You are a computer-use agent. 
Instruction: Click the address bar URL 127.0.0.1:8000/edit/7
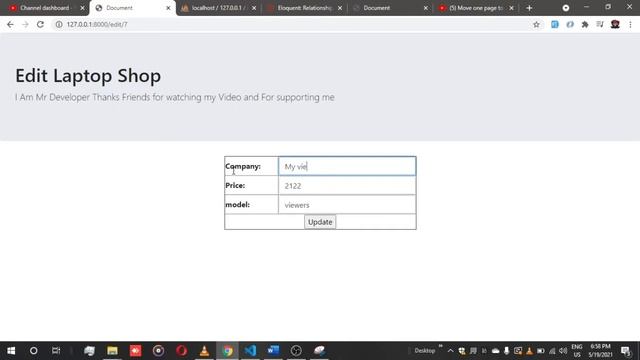click(x=97, y=24)
